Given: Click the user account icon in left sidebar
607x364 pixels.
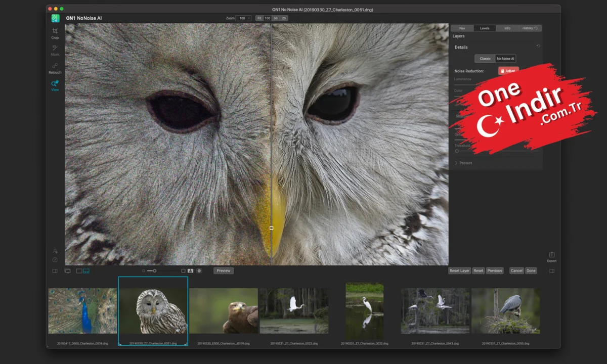Looking at the screenshot, I should coord(55,251).
